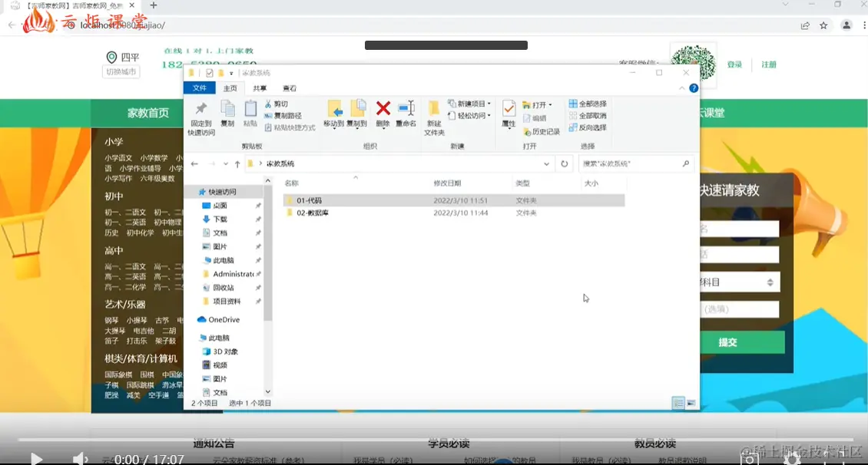The image size is (868, 465).
Task: Click Select none (全部取消)
Action: [x=588, y=116]
